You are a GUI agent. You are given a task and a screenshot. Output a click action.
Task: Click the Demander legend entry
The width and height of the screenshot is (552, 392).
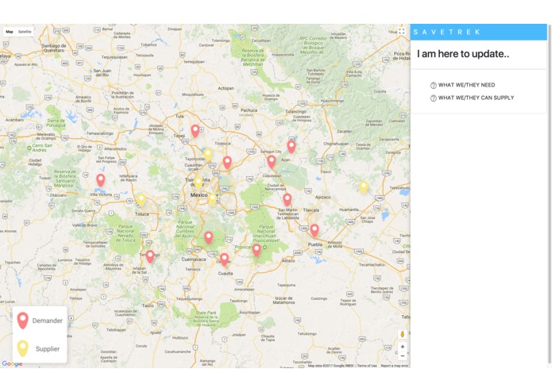click(40, 321)
